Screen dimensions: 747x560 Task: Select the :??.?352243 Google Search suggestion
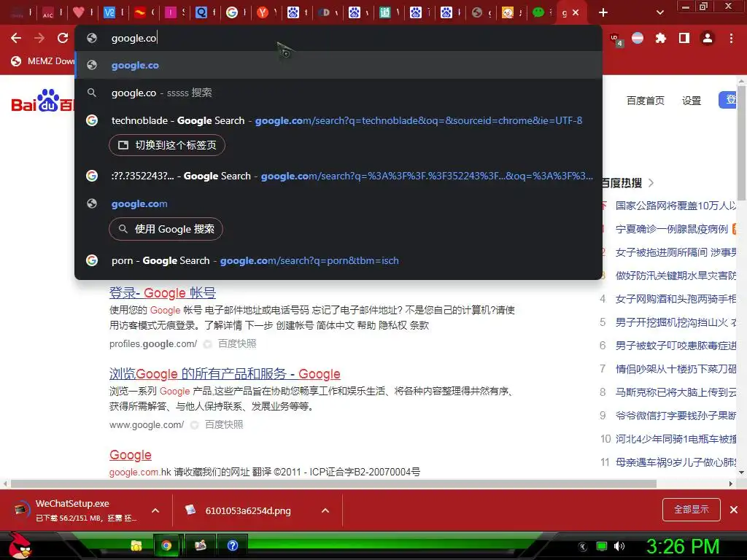point(338,176)
